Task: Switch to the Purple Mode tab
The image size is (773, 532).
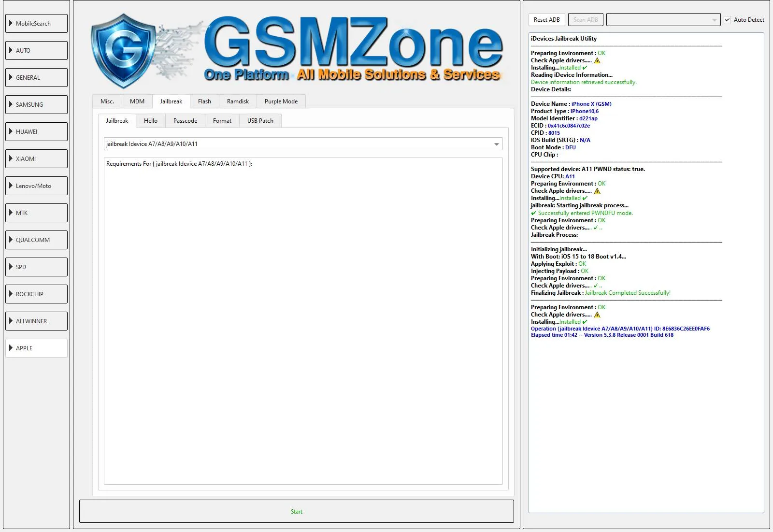Action: 281,101
